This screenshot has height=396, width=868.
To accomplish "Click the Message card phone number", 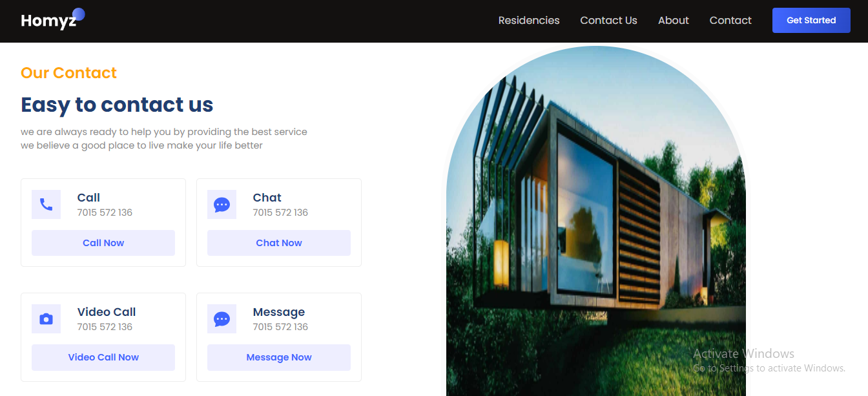I will point(280,327).
